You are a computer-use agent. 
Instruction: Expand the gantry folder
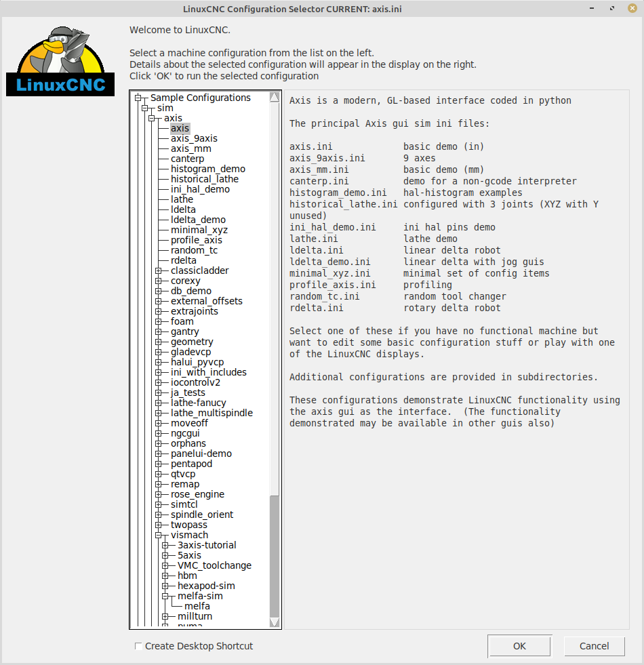click(158, 331)
